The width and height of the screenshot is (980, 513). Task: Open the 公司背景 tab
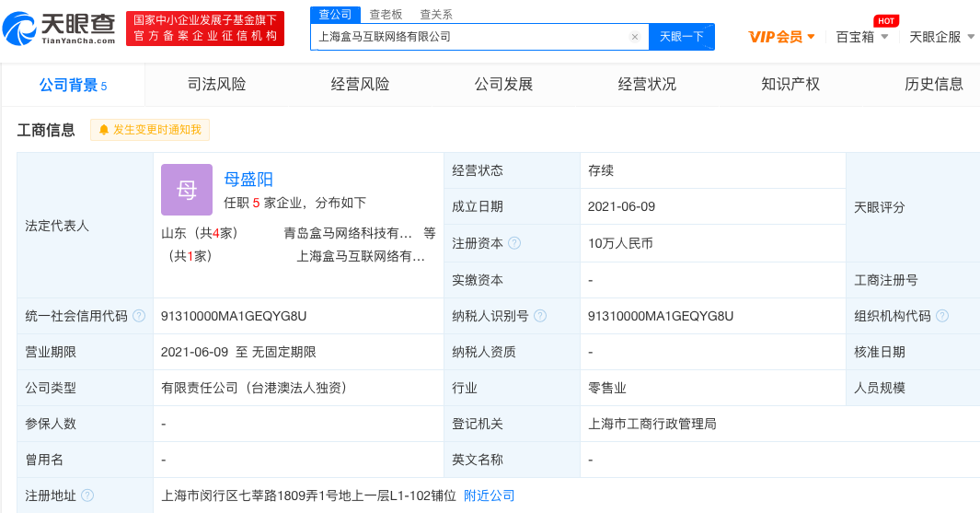73,85
